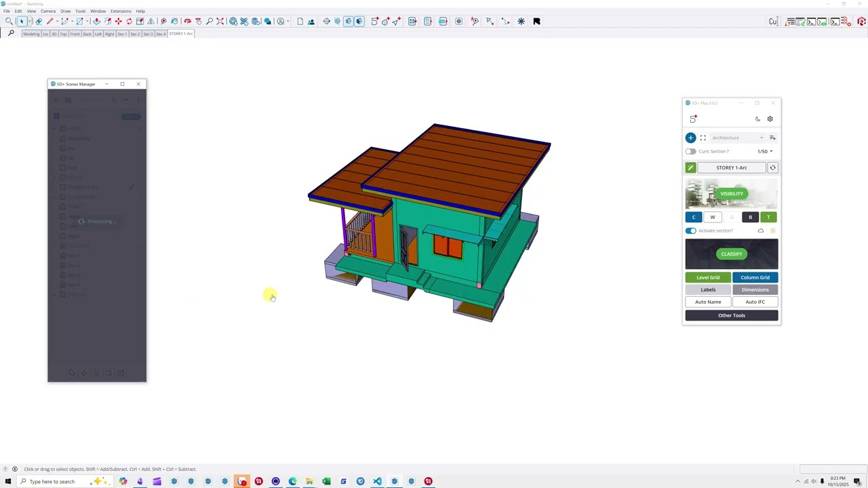Click the blank document toolbar icon
868x488 pixels.
tap(300, 21)
